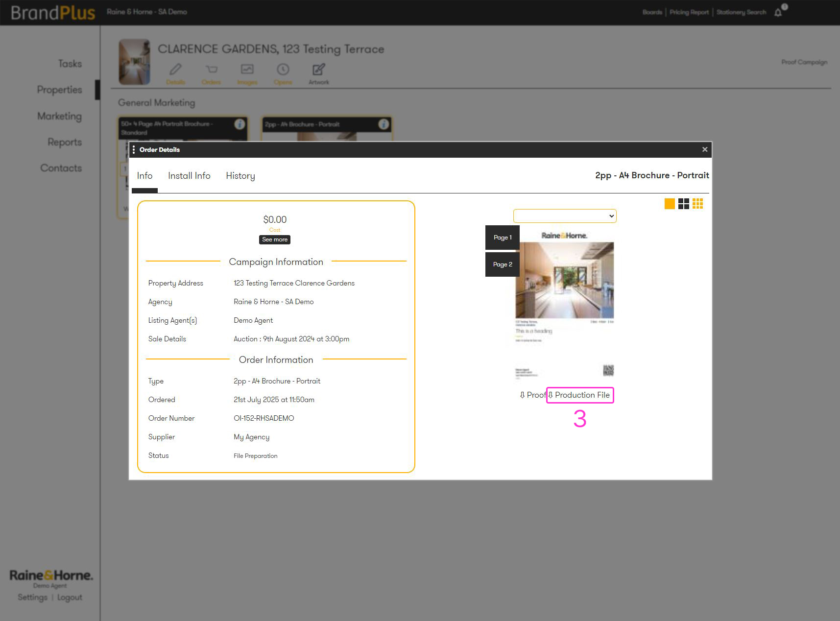This screenshot has width=840, height=621.
Task: Download the Proof file
Action: [532, 395]
